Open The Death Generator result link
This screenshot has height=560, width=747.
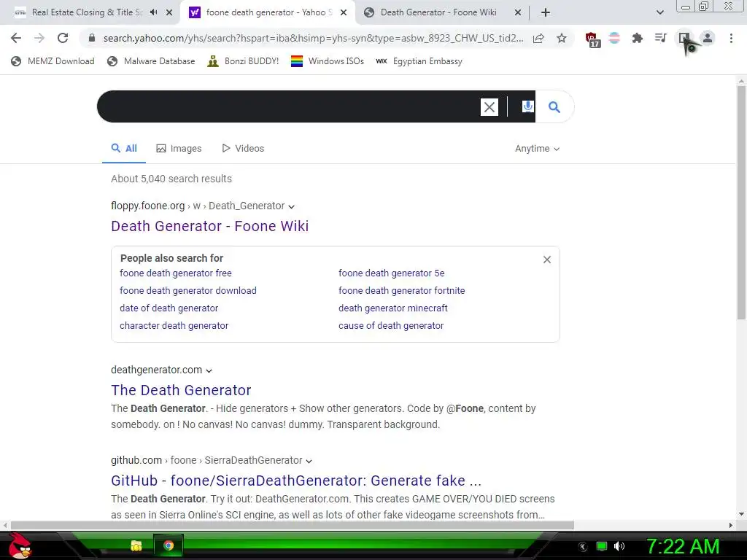(181, 390)
